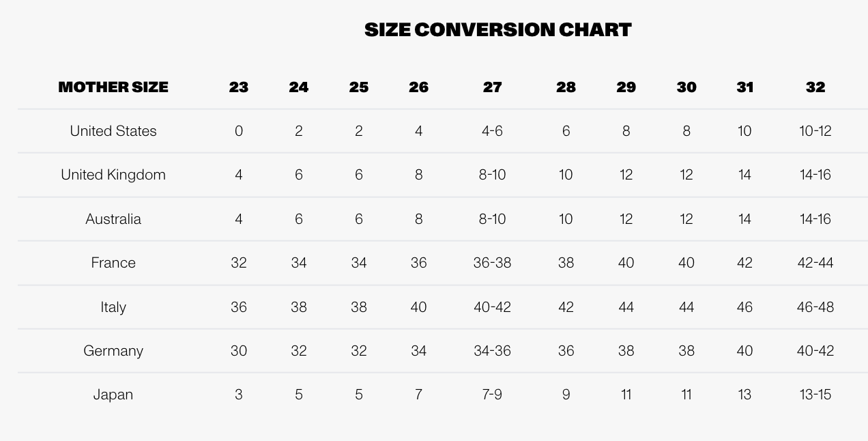Select the United States row label
The height and width of the screenshot is (441, 868).
[x=113, y=131]
